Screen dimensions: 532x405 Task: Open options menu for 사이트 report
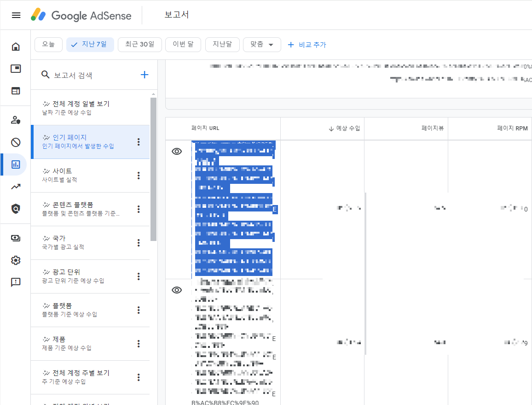pyautogui.click(x=139, y=176)
